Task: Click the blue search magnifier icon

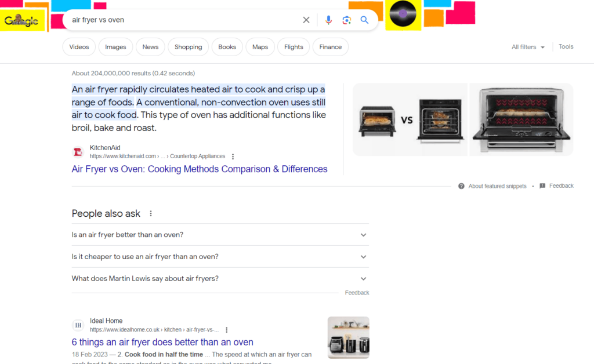Action: tap(364, 19)
